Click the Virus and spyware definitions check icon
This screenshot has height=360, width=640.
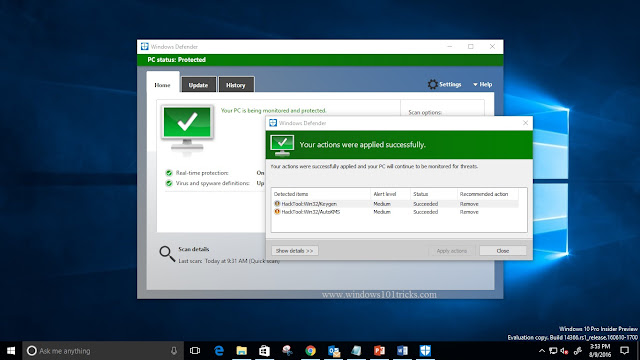[x=169, y=183]
